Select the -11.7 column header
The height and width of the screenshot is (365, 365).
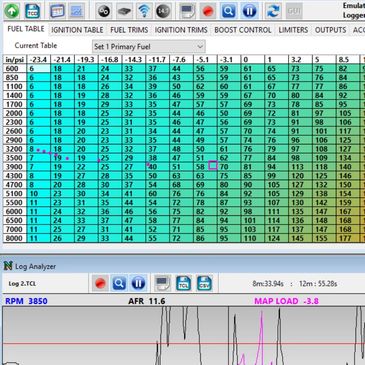click(x=157, y=60)
